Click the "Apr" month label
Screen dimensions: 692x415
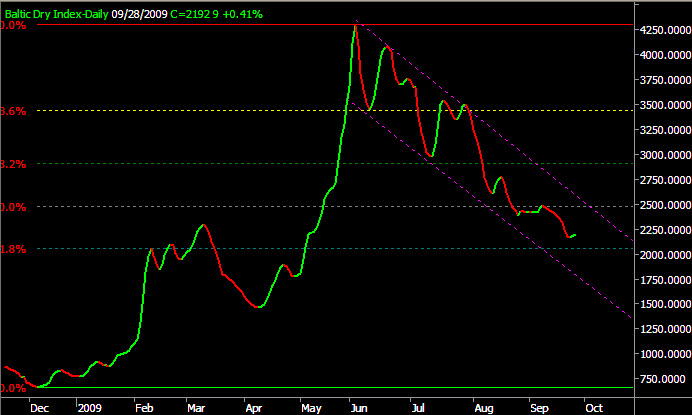coord(254,408)
